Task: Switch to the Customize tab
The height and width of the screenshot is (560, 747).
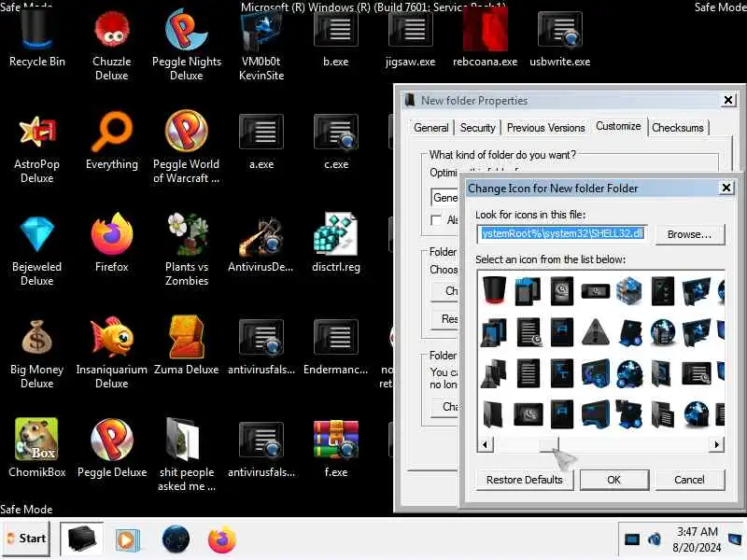Action: [618, 126]
